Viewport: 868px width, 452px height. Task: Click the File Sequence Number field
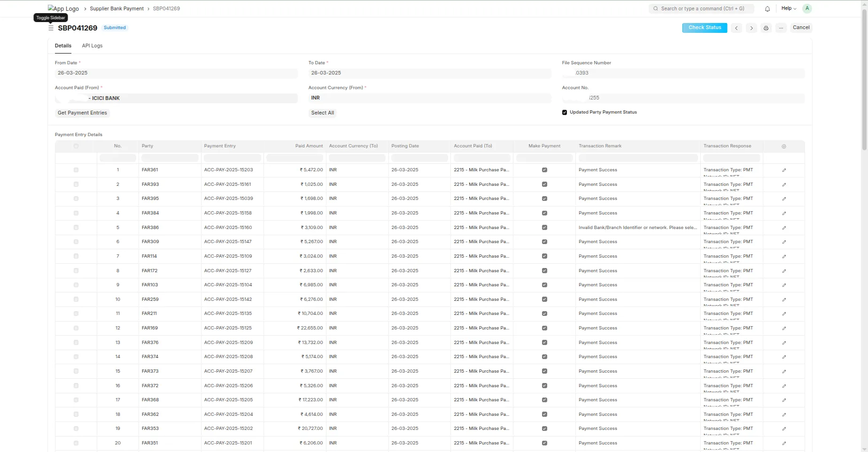click(683, 73)
